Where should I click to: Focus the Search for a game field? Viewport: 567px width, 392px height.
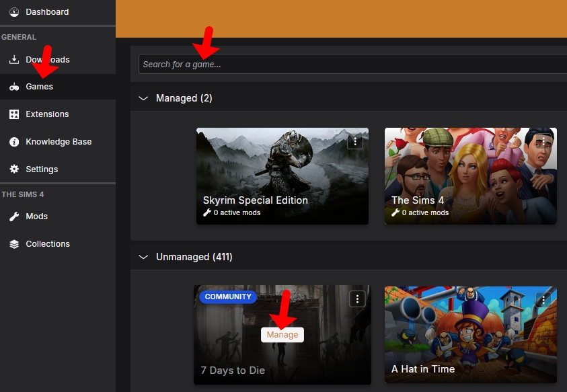pyautogui.click(x=350, y=64)
